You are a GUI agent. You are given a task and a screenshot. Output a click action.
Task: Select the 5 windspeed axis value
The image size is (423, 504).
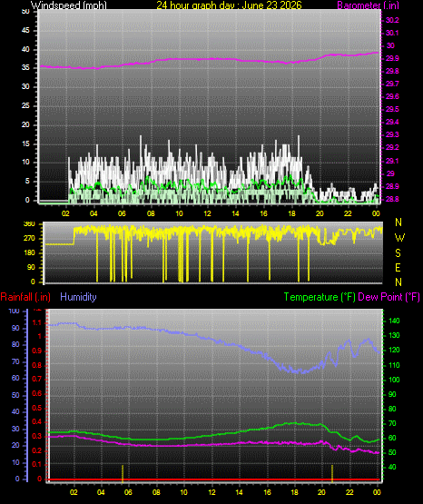[x=27, y=181]
